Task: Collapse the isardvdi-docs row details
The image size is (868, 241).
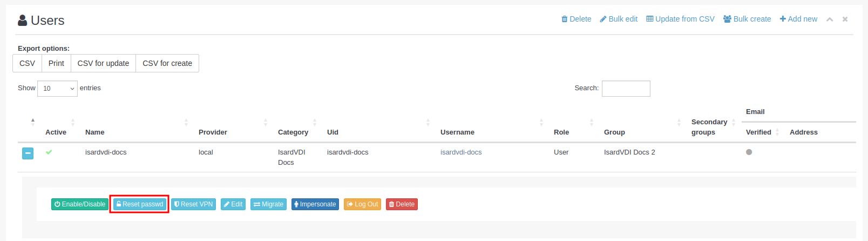Action: pyautogui.click(x=28, y=153)
